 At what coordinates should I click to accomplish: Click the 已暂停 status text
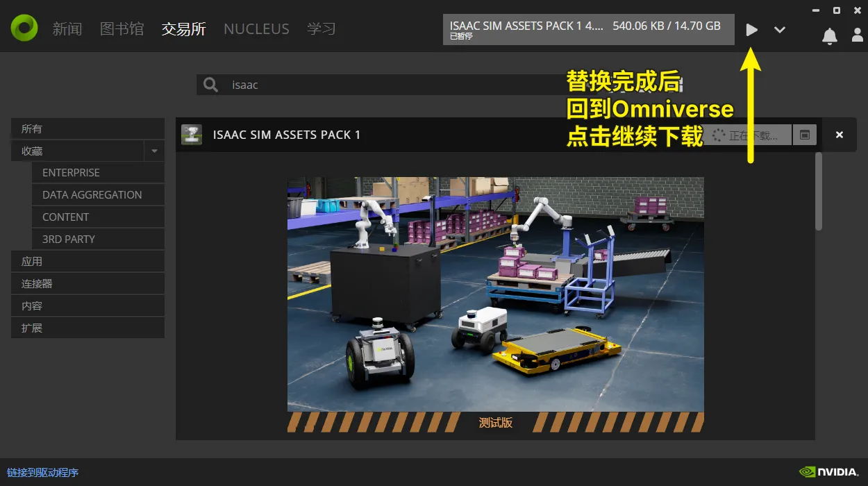461,37
